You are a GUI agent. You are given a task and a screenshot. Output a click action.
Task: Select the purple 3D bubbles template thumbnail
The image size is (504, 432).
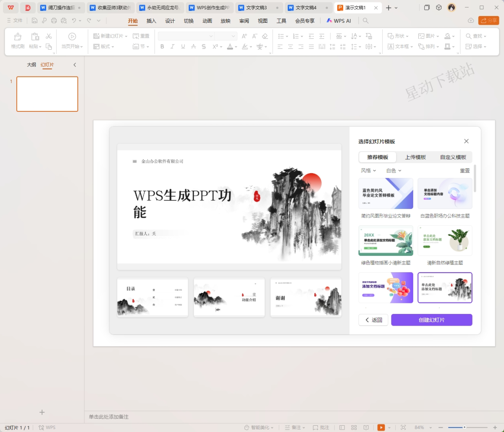click(x=386, y=287)
